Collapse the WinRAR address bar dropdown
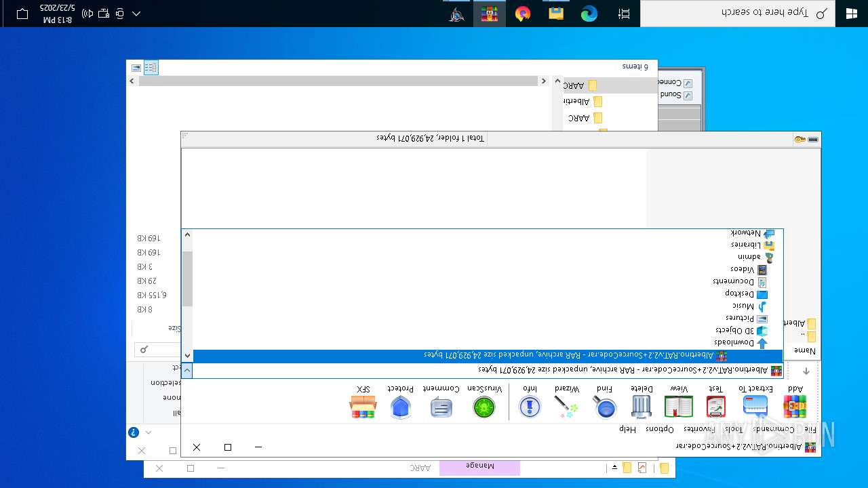Image resolution: width=868 pixels, height=488 pixels. [187, 371]
